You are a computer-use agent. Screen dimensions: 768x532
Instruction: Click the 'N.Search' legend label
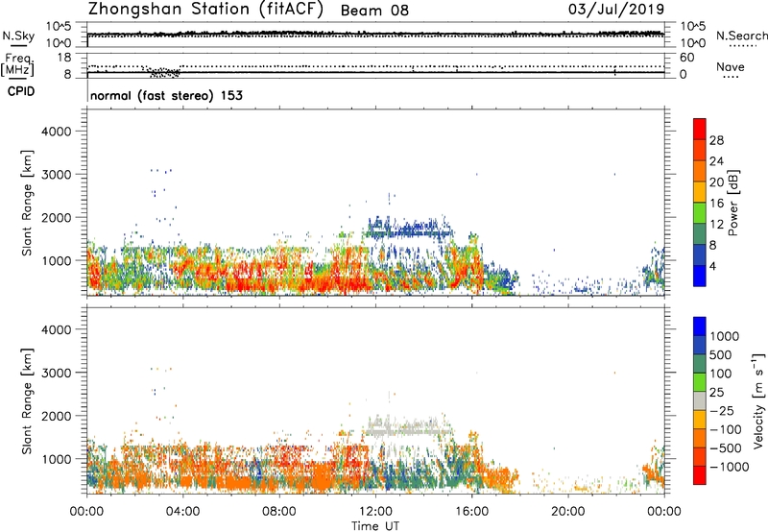tap(742, 36)
